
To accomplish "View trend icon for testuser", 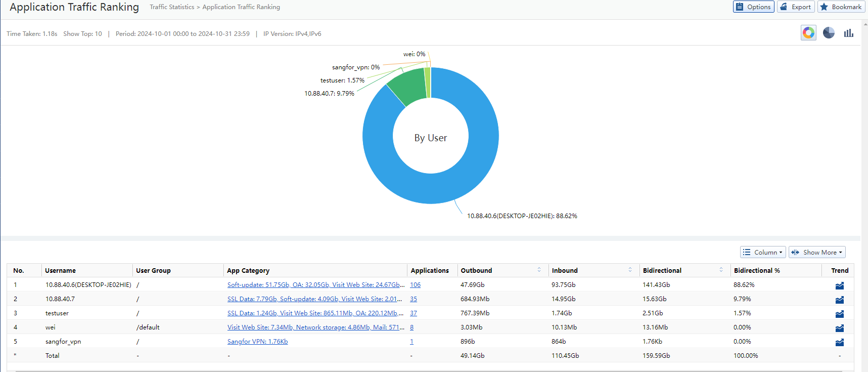I will (x=839, y=314).
